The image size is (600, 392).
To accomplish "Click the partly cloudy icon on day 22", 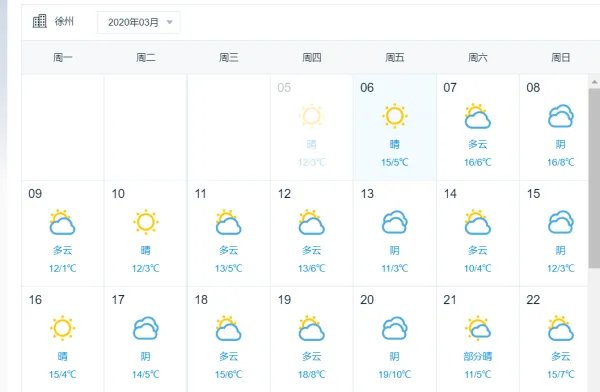I will pos(561,328).
